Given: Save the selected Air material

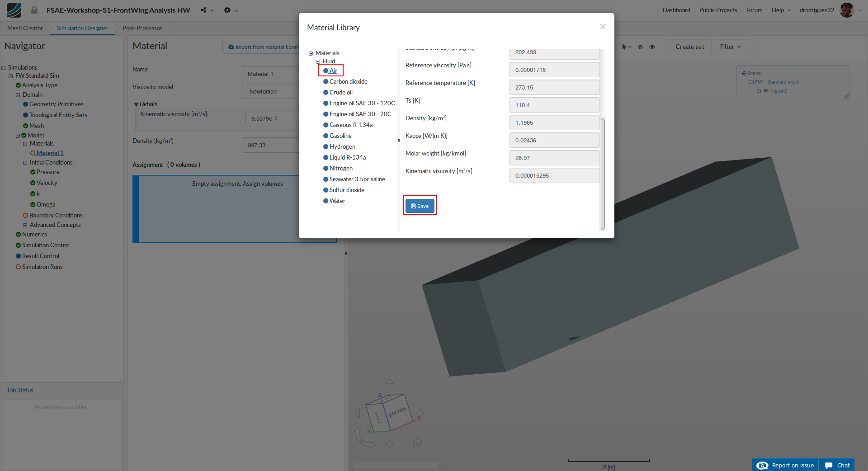Looking at the screenshot, I should pos(420,206).
